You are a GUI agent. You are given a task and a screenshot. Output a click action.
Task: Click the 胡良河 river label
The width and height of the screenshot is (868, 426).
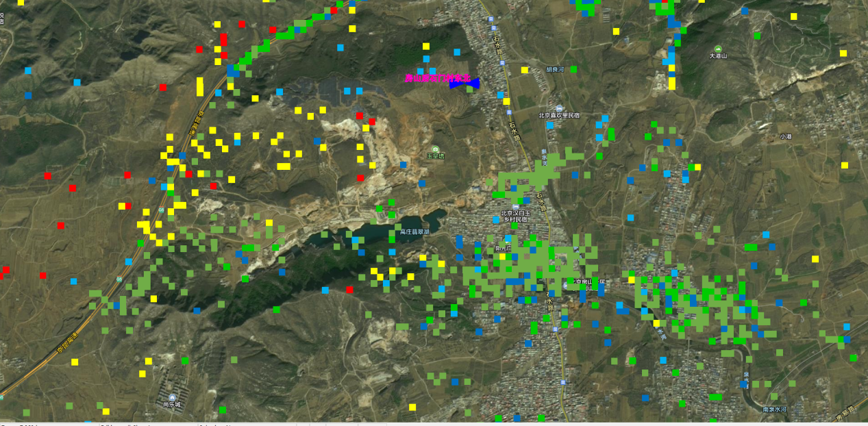click(x=554, y=70)
